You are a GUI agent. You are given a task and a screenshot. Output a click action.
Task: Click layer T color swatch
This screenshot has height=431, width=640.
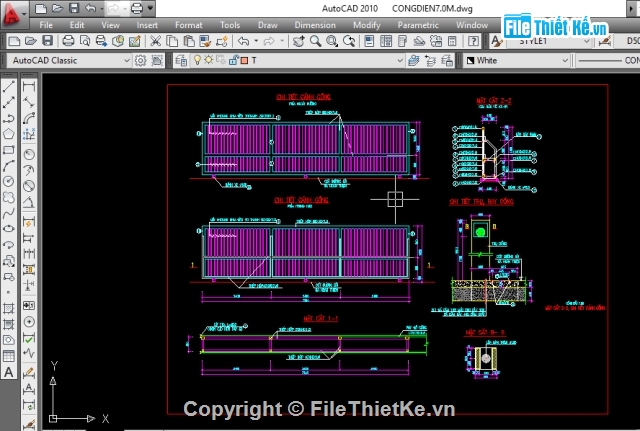244,60
